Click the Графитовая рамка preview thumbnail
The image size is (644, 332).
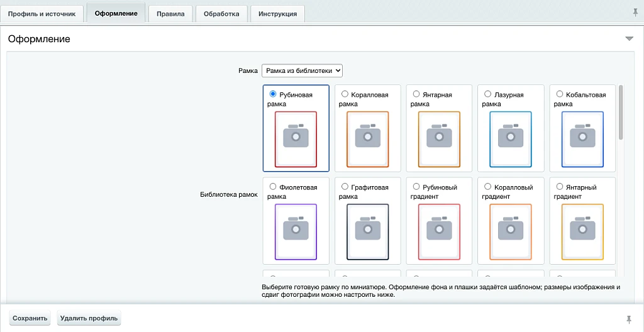click(367, 232)
